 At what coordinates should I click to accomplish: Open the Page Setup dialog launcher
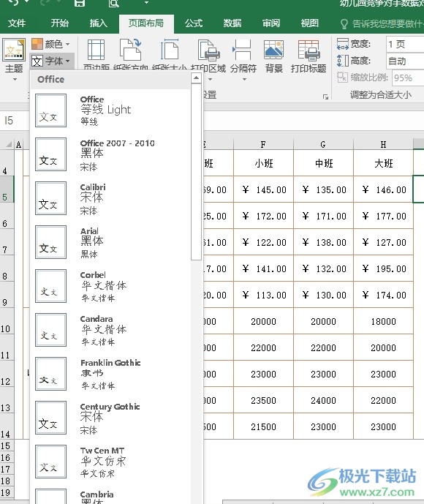click(325, 97)
